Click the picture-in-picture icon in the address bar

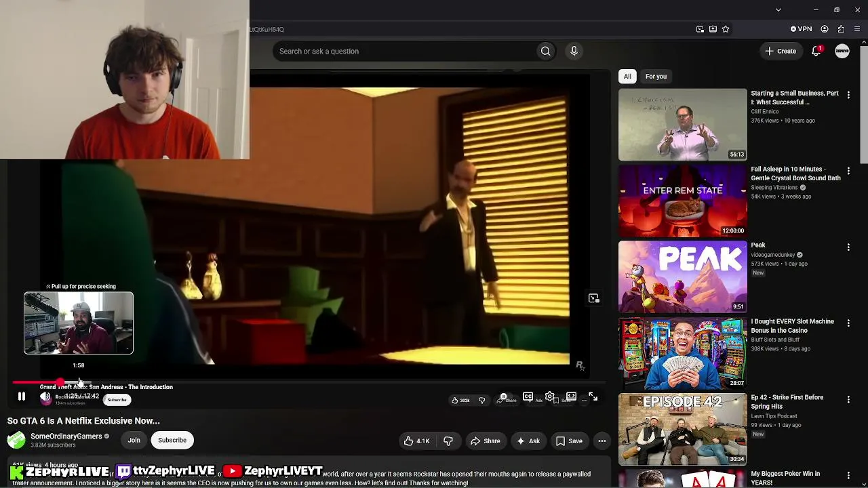tap(700, 29)
